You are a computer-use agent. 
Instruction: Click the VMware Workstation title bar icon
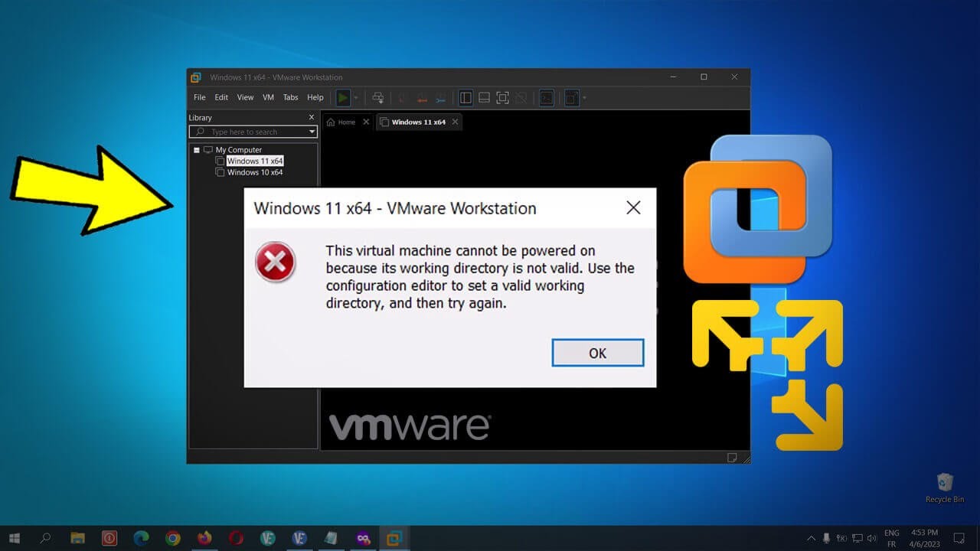click(196, 77)
